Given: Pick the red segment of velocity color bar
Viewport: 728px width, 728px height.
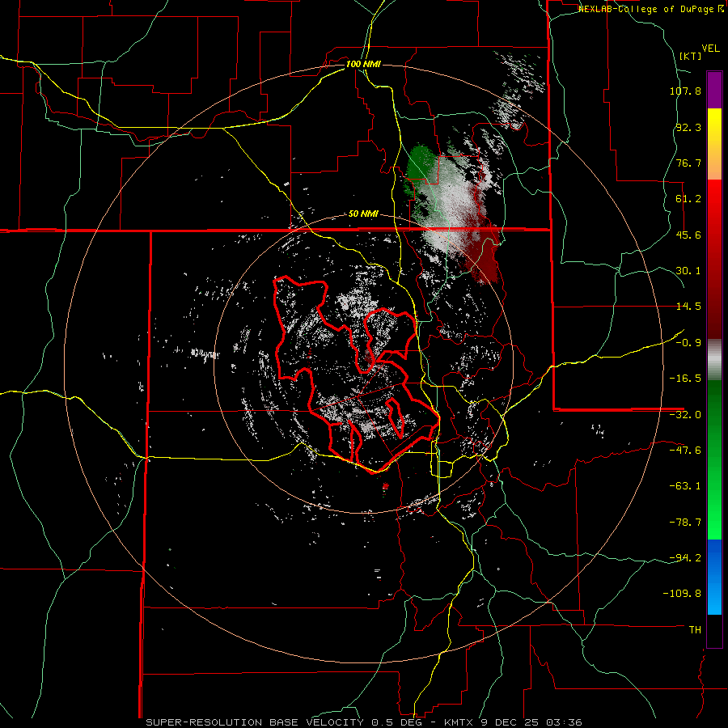Looking at the screenshot, I should point(714,259).
